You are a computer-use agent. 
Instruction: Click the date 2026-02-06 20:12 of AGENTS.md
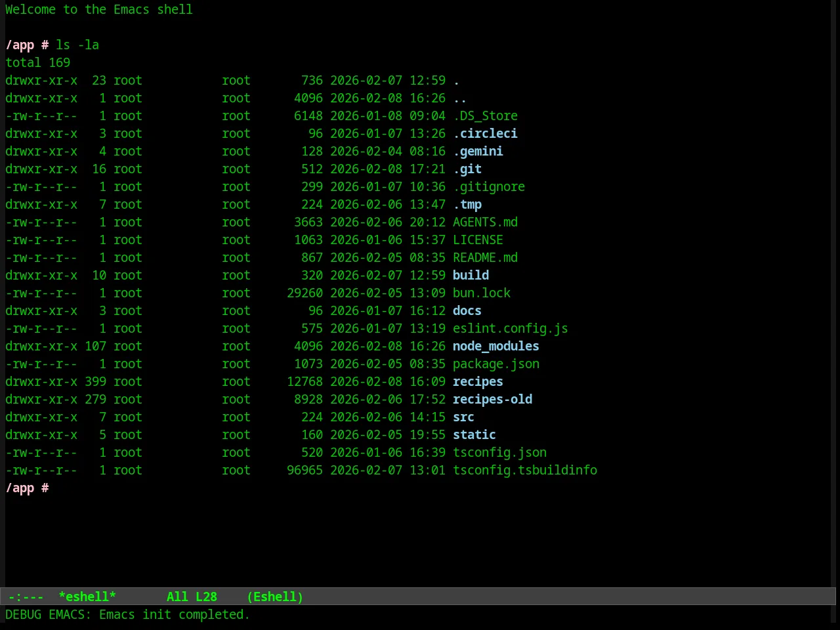coord(388,222)
